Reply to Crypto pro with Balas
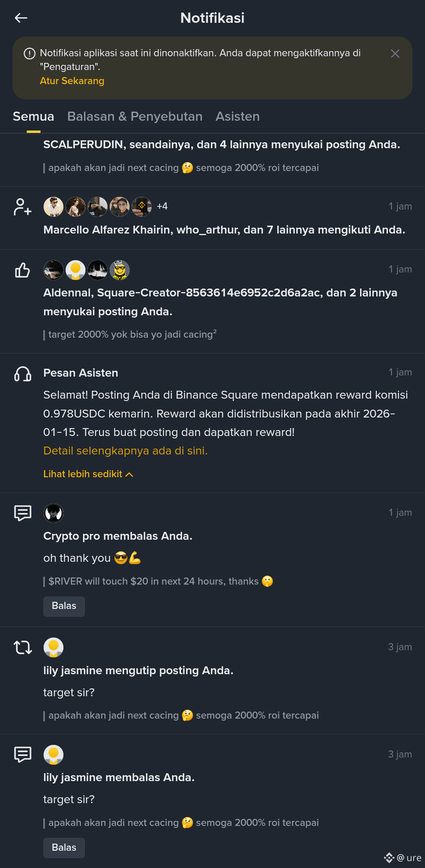This screenshot has width=425, height=868. click(x=64, y=606)
